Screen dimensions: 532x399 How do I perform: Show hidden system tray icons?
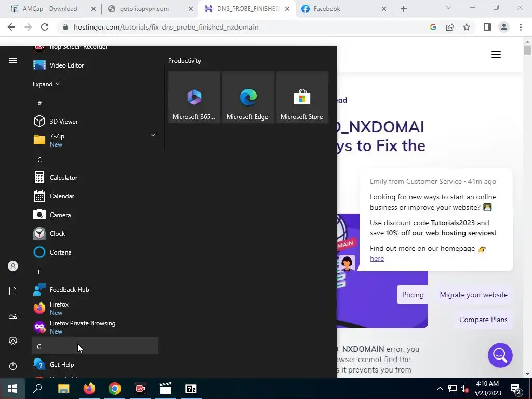(x=440, y=389)
